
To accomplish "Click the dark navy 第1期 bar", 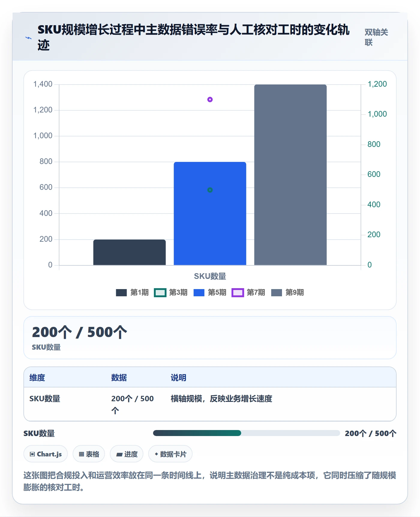I will point(130,252).
